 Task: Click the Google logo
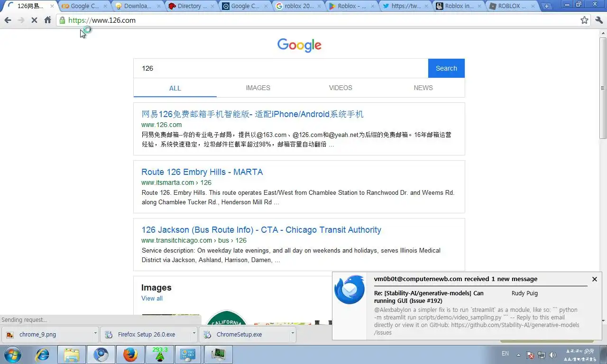tap(299, 45)
